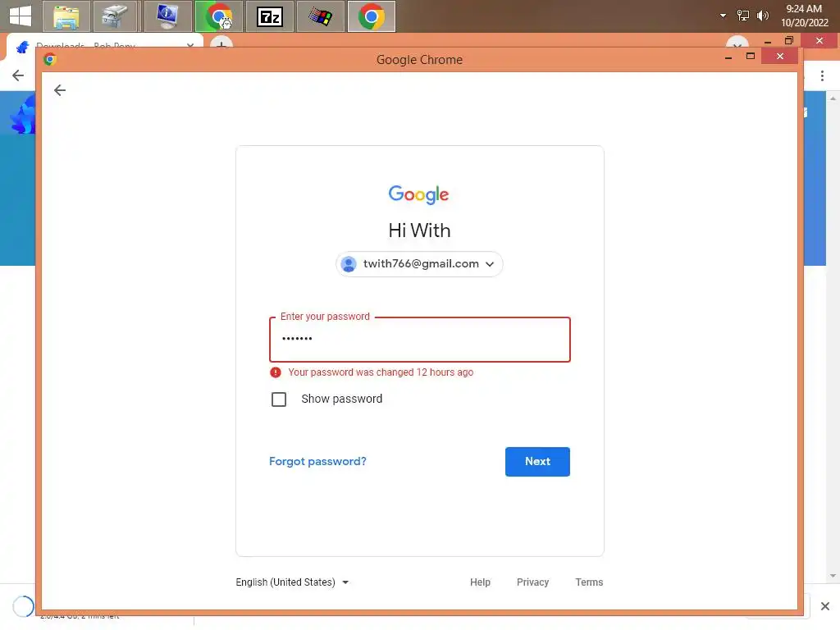The height and width of the screenshot is (630, 840).
Task: Switch to the active Chrome taskbar icon
Action: tap(372, 16)
